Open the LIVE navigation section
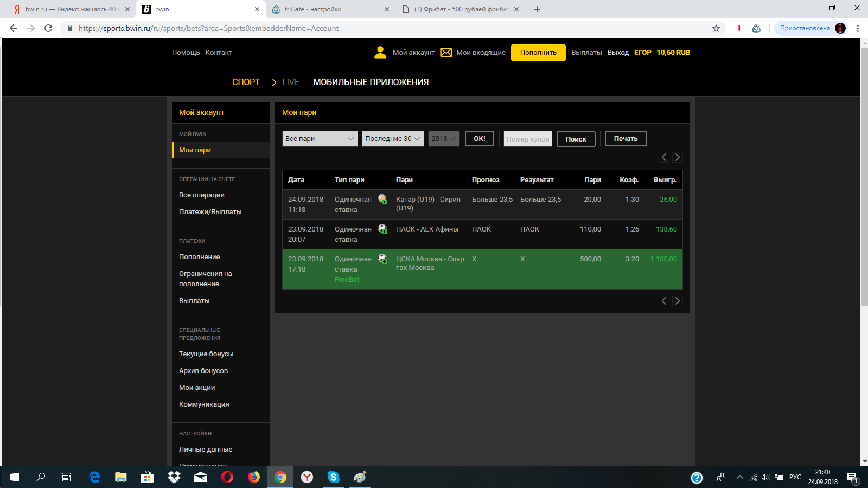This screenshot has height=488, width=868. tap(291, 82)
